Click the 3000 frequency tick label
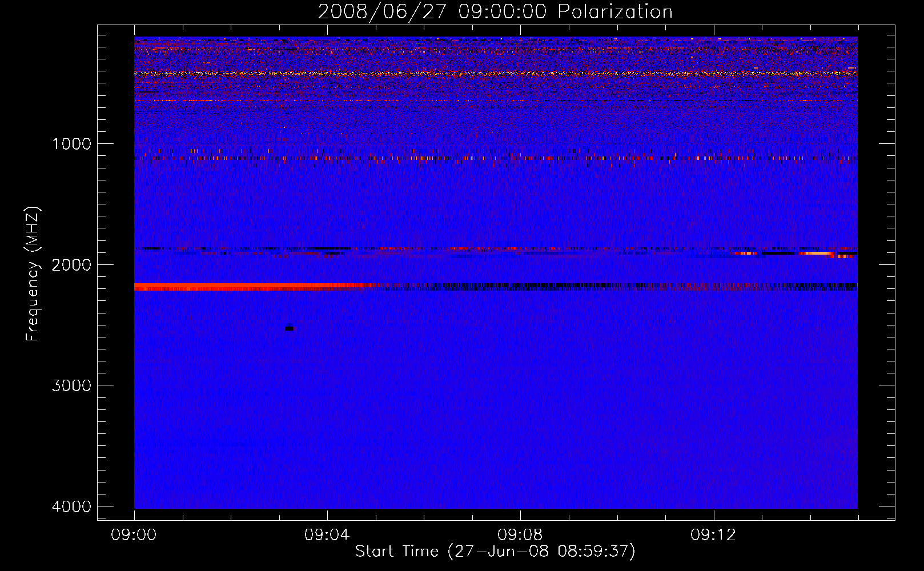This screenshot has height=571, width=924. tap(71, 385)
